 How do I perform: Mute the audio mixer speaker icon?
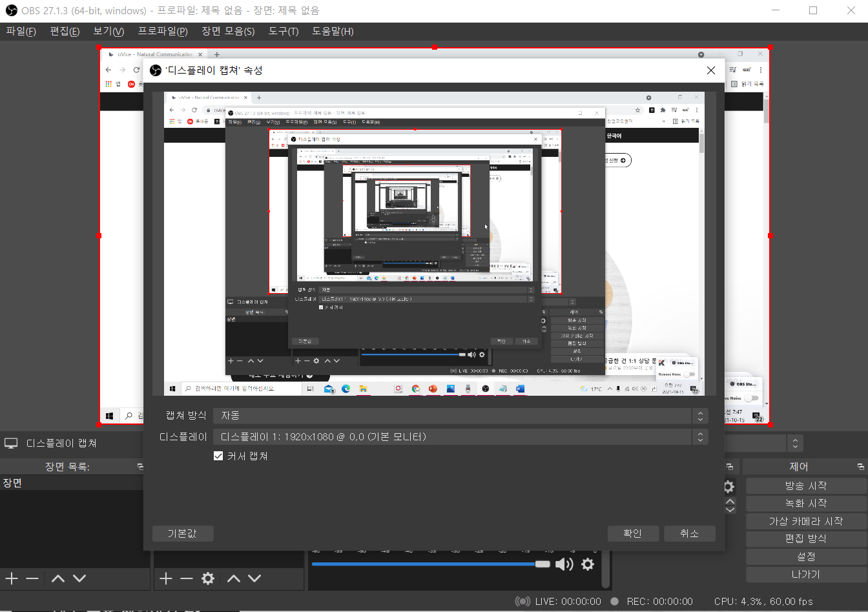point(564,564)
